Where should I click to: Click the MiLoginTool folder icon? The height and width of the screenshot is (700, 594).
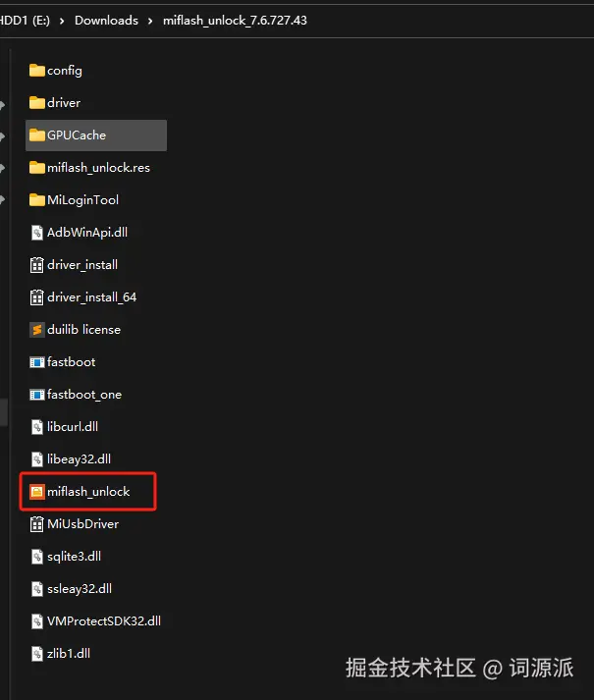37,200
